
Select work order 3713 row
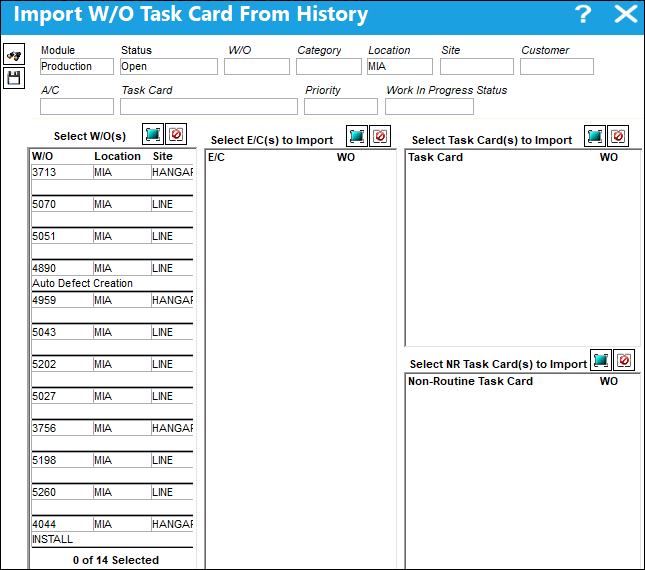112,172
